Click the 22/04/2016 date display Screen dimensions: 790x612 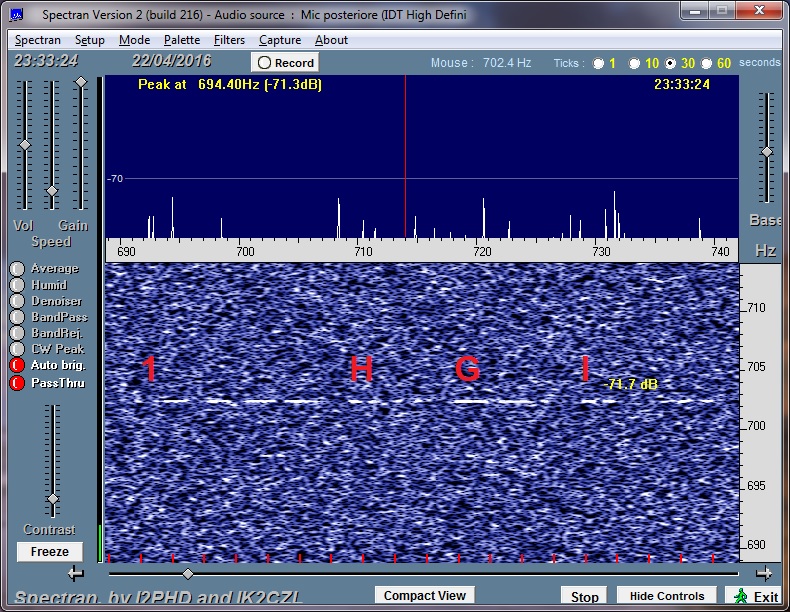[171, 61]
